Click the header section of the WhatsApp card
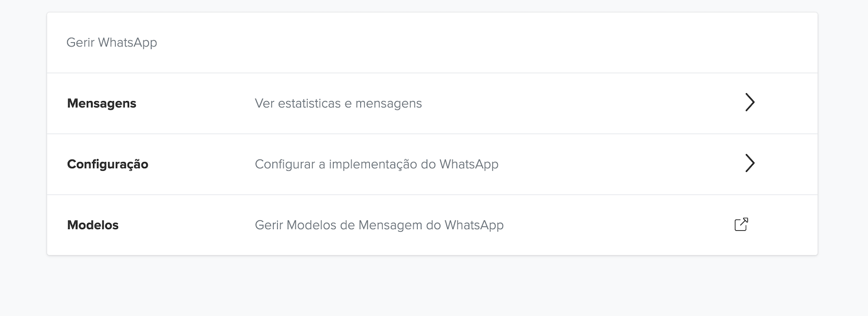The height and width of the screenshot is (316, 868). [431, 43]
